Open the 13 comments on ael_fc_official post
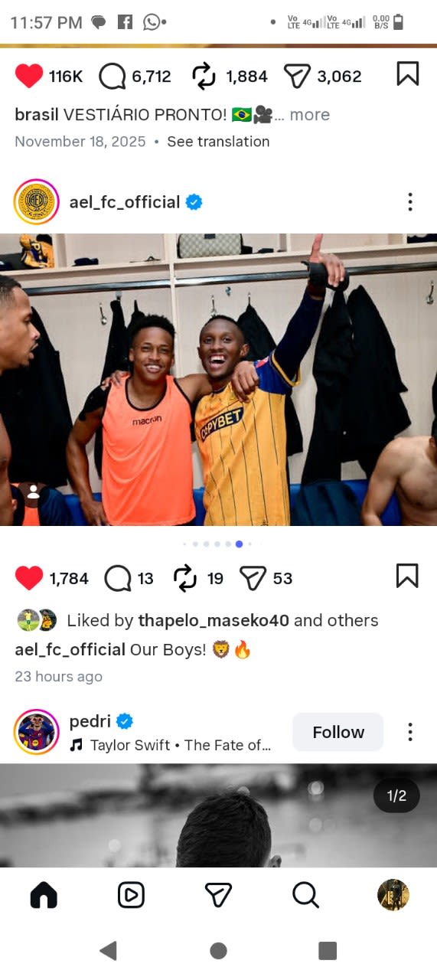The height and width of the screenshot is (980, 437). click(117, 578)
